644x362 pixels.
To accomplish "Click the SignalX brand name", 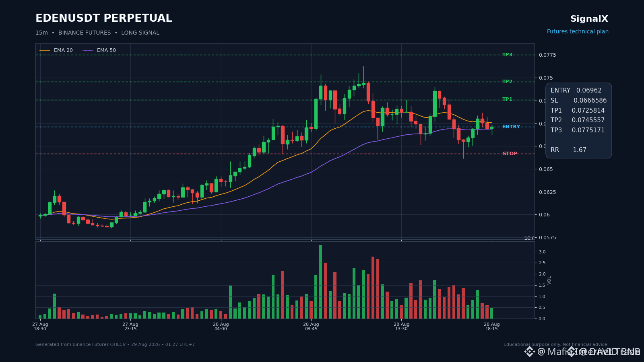I will (x=589, y=19).
